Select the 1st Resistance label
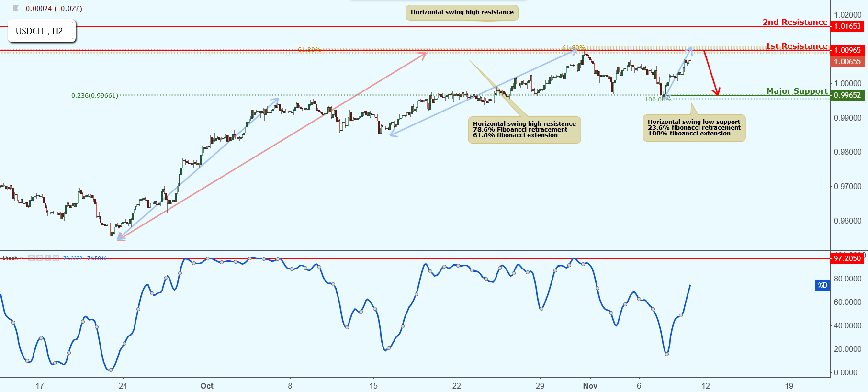 click(x=796, y=46)
